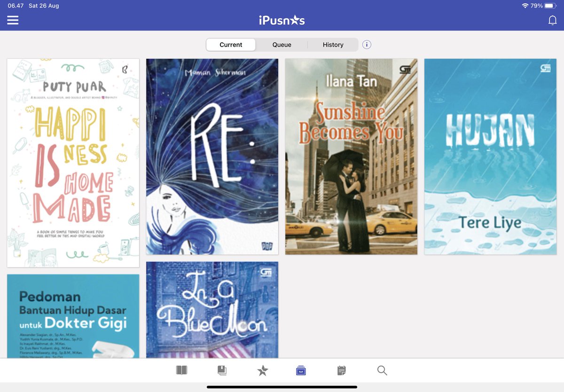Image resolution: width=564 pixels, height=392 pixels.
Task: Tap the date Sat 26 Aug
Action: pos(44,6)
